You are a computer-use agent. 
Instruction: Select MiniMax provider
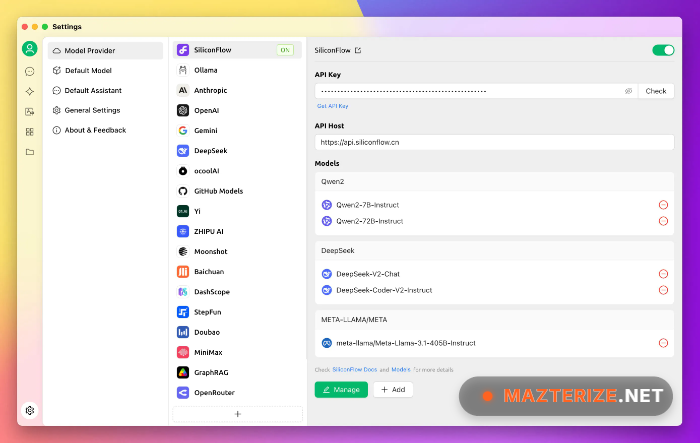point(237,352)
